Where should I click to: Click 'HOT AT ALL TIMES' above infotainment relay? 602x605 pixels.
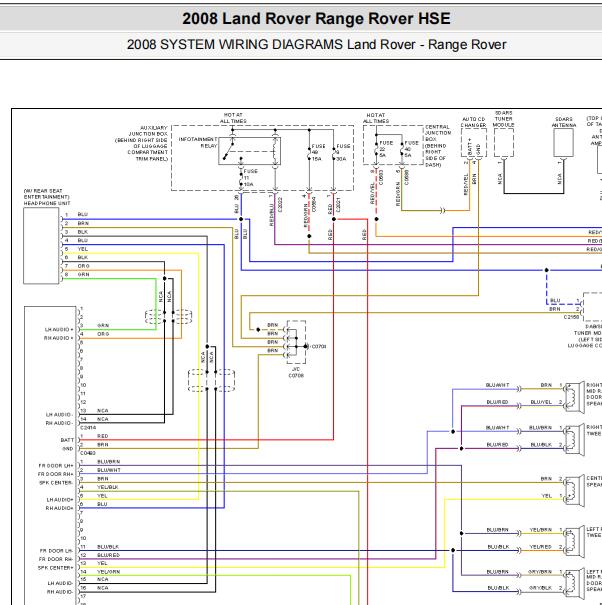pyautogui.click(x=233, y=118)
